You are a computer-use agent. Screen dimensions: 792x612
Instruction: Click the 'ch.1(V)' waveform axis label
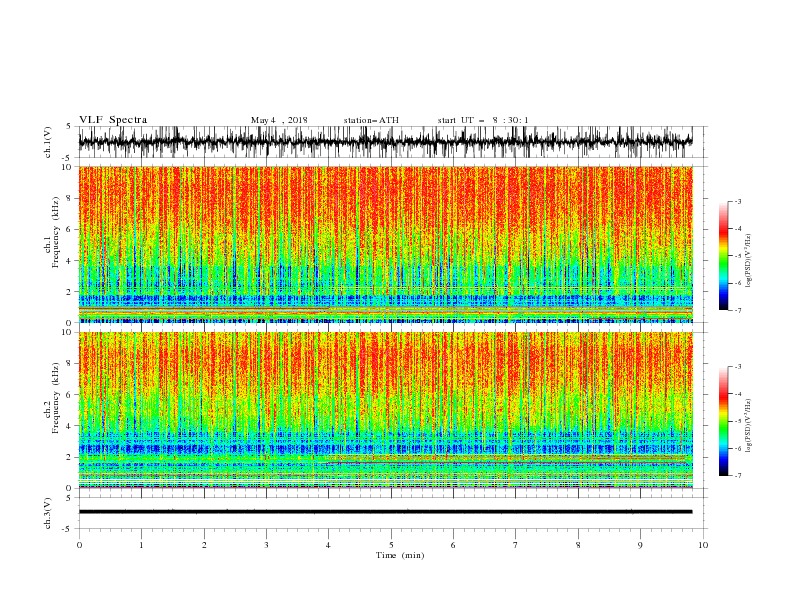point(48,142)
